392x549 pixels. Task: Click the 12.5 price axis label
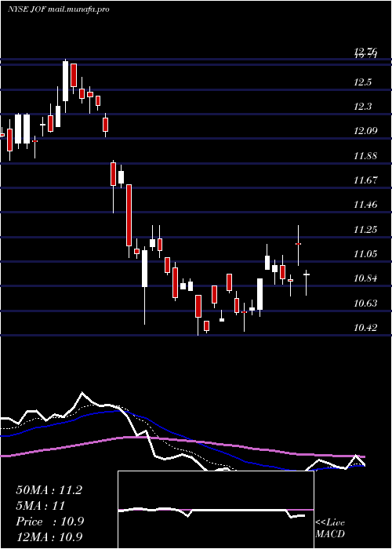pyautogui.click(x=362, y=82)
